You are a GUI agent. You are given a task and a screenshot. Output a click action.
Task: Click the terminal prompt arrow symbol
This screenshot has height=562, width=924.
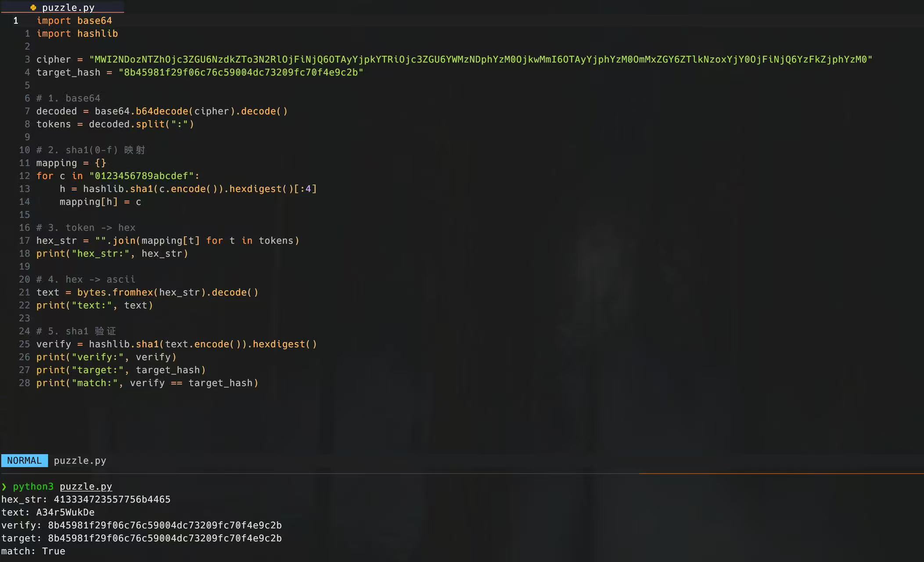coord(4,486)
